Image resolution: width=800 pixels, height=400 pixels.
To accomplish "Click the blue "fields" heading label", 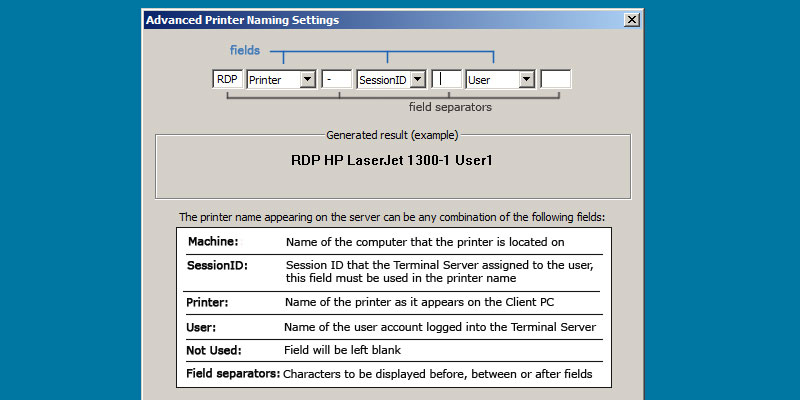I will pyautogui.click(x=245, y=49).
